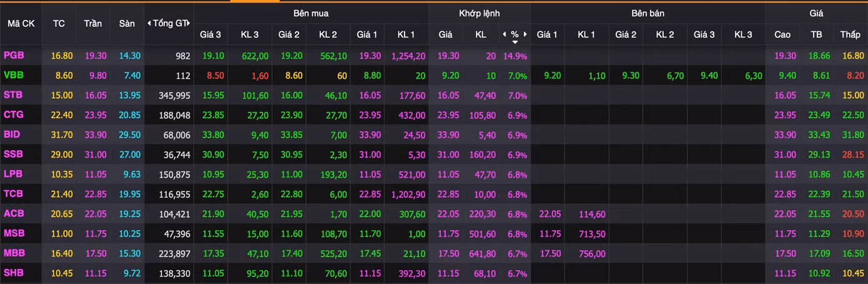The height and width of the screenshot is (284, 868).
Task: Open stock symbol MSB
Action: click(x=14, y=234)
